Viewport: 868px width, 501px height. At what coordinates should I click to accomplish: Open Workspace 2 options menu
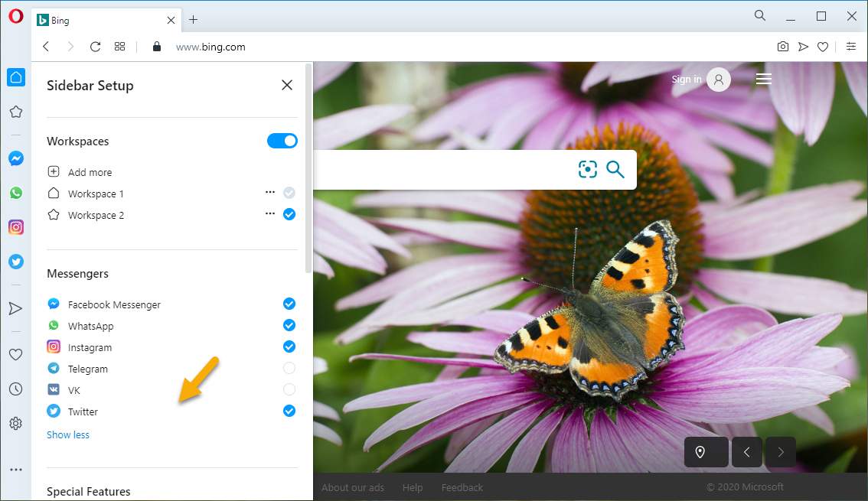click(x=270, y=213)
